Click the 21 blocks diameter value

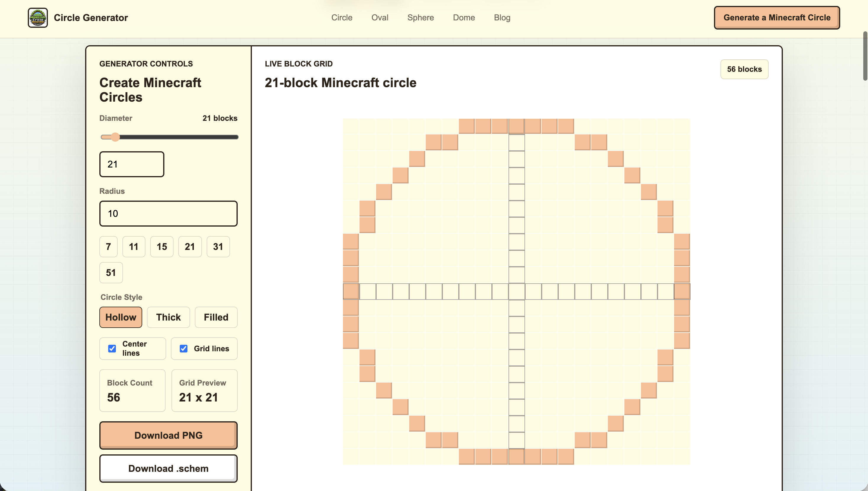point(220,118)
